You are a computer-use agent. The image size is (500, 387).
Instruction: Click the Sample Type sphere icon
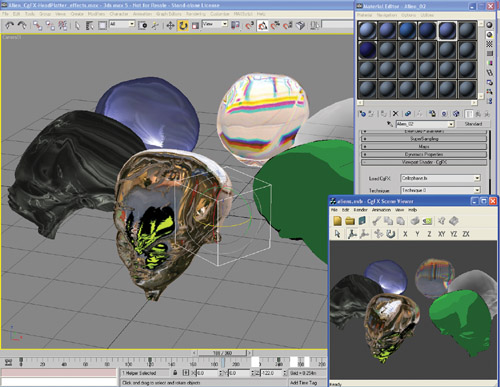pos(489,25)
